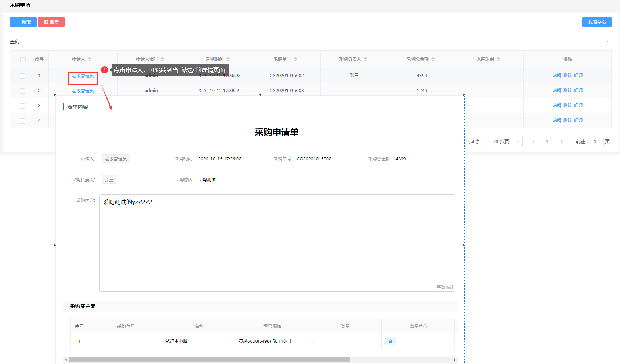Image resolution: width=620 pixels, height=364 pixels.
Task: Click the horizontal scrollbar in asset table
Action: 209,360
